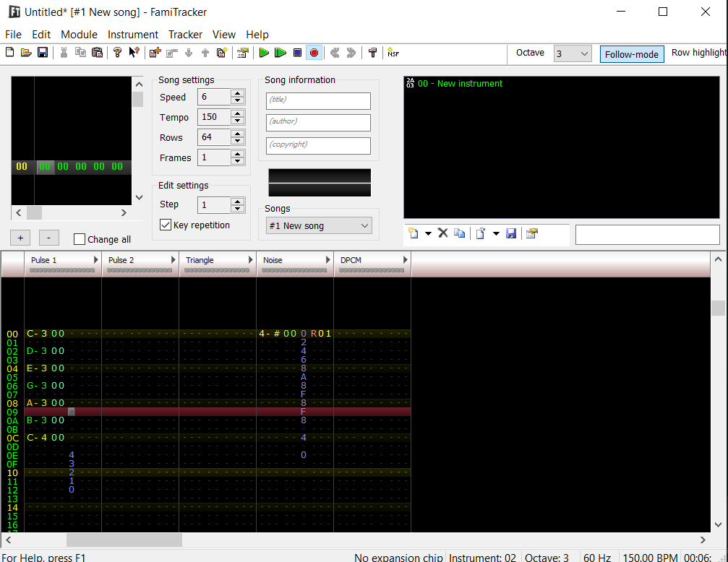The width and height of the screenshot is (728, 562).
Task: Open the Instrument menu
Action: tap(133, 35)
